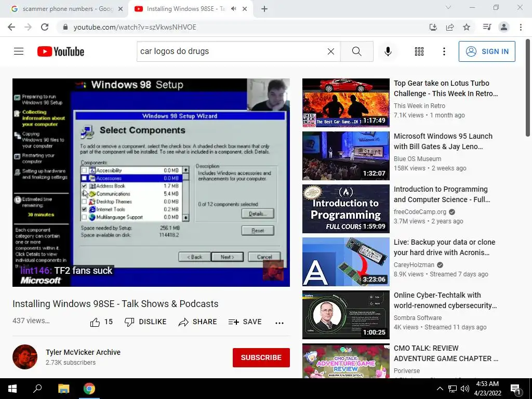The width and height of the screenshot is (532, 399).
Task: Clear search text with the X icon
Action: [331, 51]
